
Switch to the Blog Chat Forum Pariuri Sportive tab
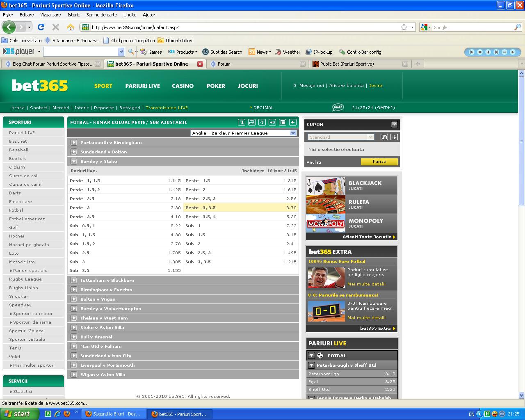click(x=52, y=64)
